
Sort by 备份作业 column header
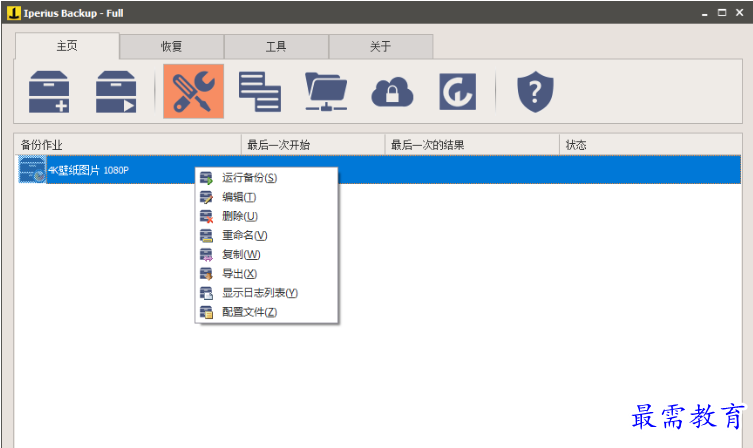(x=127, y=145)
